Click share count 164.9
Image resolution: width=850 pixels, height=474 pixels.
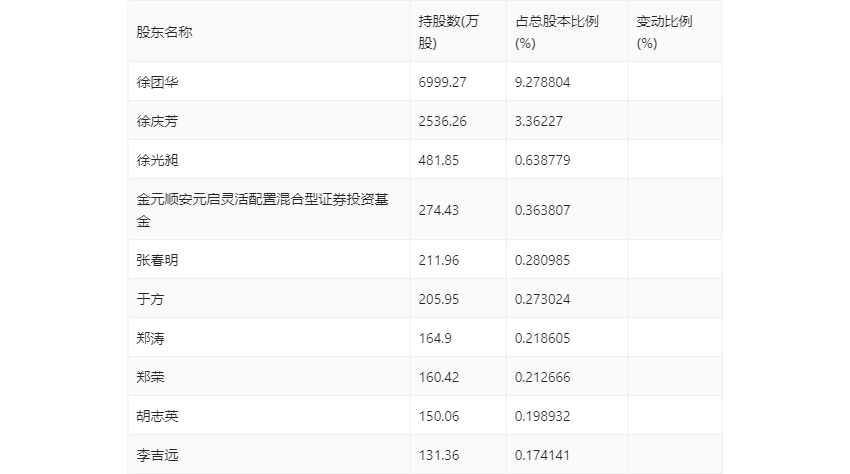click(x=435, y=338)
